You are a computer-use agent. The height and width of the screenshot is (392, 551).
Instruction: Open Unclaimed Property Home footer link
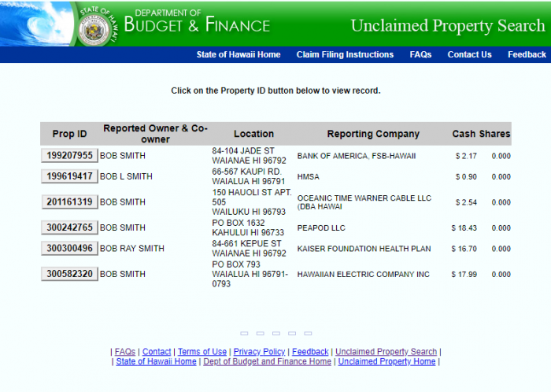387,361
